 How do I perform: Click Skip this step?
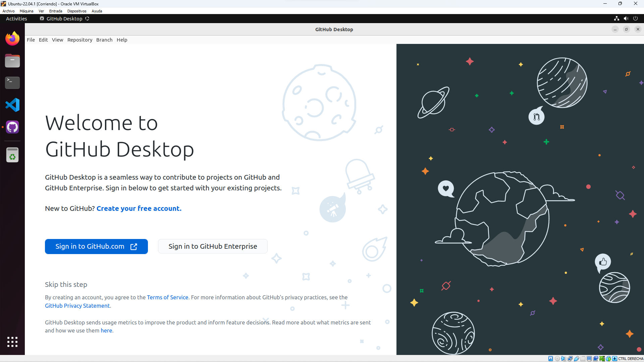click(x=66, y=285)
